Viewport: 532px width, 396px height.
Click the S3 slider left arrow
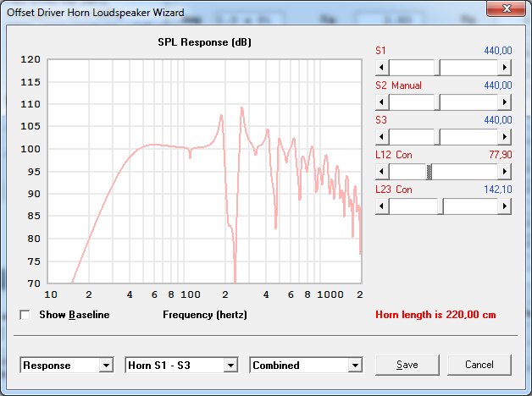coord(382,137)
